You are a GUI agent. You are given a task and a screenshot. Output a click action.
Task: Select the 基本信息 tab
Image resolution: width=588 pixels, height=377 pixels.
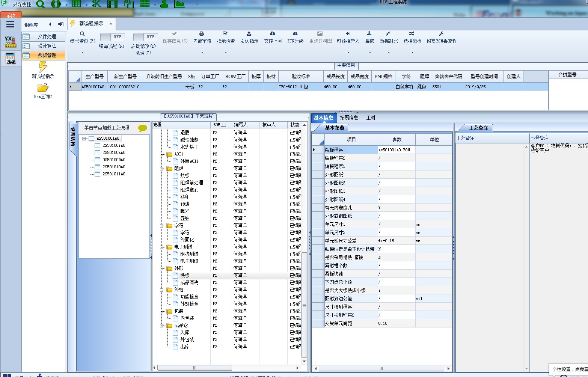[x=323, y=118]
